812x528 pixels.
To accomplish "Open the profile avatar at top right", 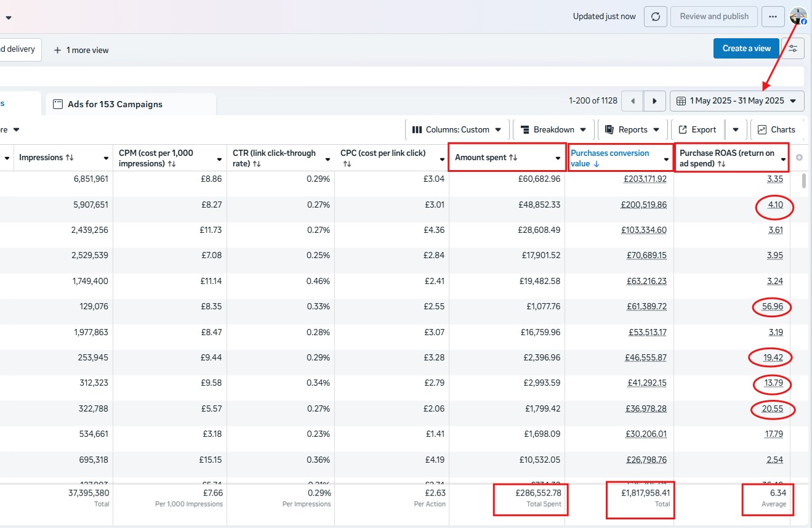I will pos(798,17).
